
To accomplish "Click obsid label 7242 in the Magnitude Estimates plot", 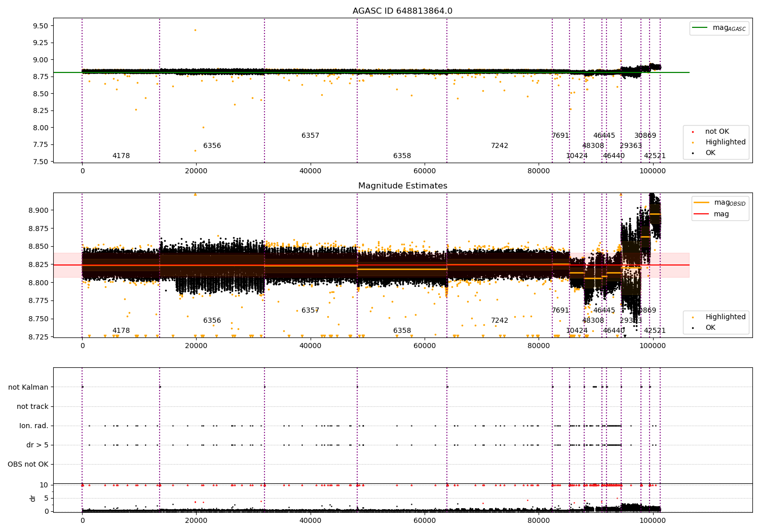I will [x=500, y=321].
